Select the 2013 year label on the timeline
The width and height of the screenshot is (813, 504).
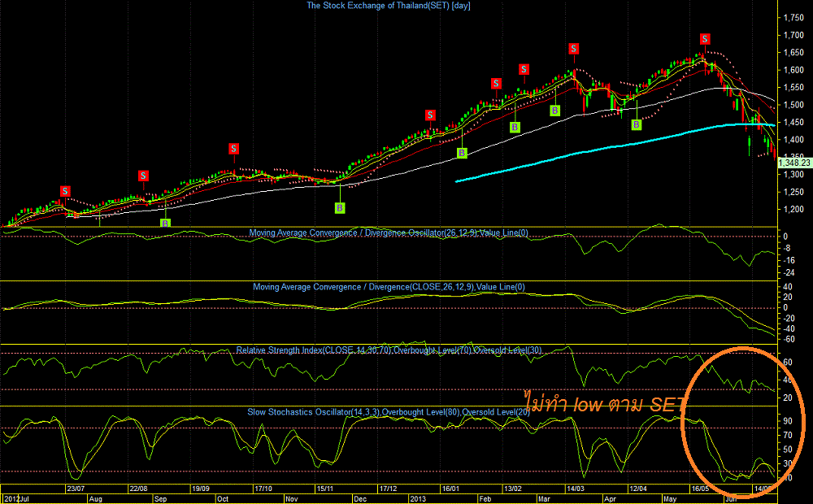pyautogui.click(x=418, y=499)
